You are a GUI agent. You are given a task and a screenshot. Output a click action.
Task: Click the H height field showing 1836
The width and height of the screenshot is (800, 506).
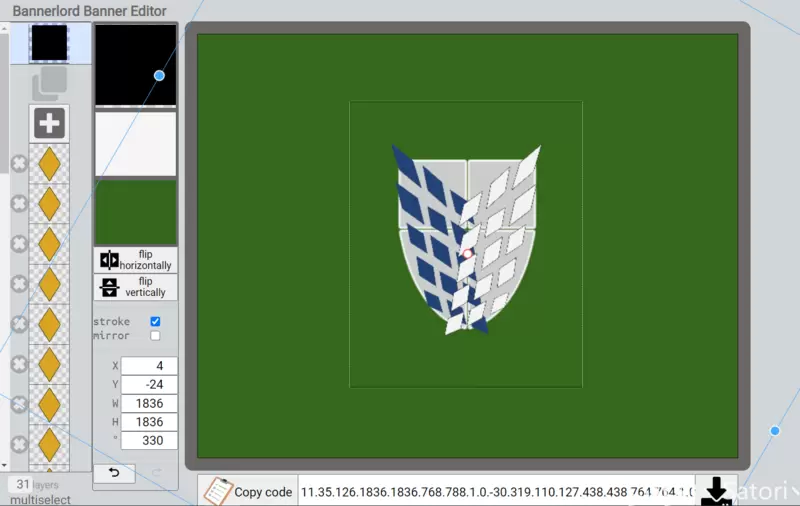(149, 422)
